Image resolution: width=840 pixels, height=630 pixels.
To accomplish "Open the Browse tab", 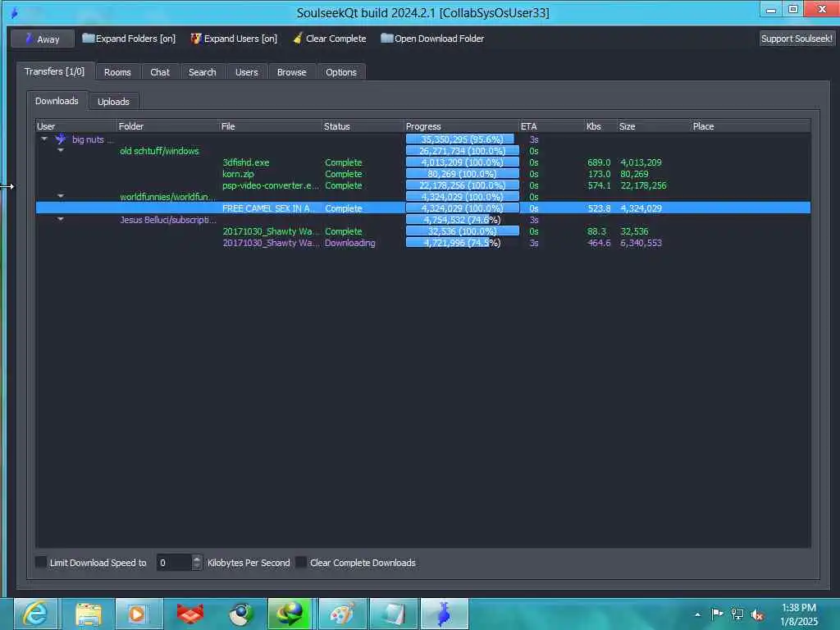I will pyautogui.click(x=291, y=72).
